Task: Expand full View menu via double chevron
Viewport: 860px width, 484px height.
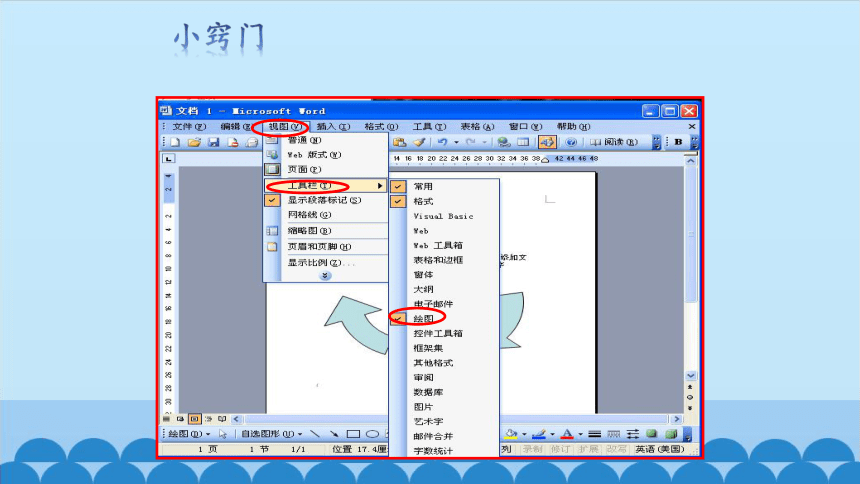Action: pyautogui.click(x=325, y=275)
